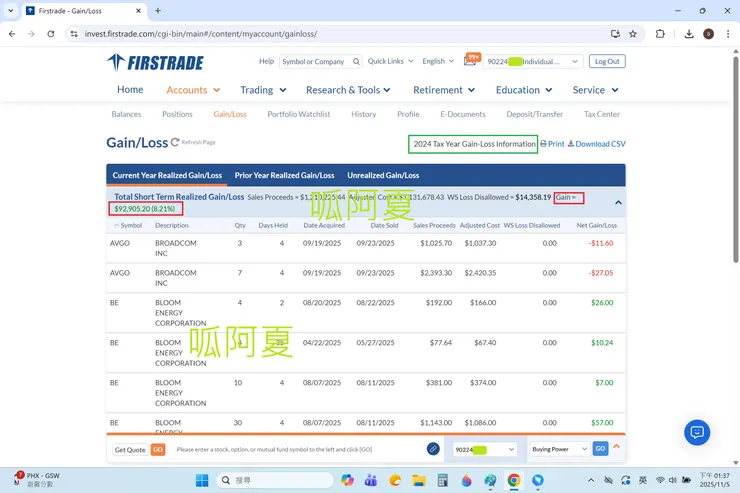The image size is (740, 493).
Task: Switch to Prior Year Realized Gain/Loss tab
Action: click(x=285, y=175)
